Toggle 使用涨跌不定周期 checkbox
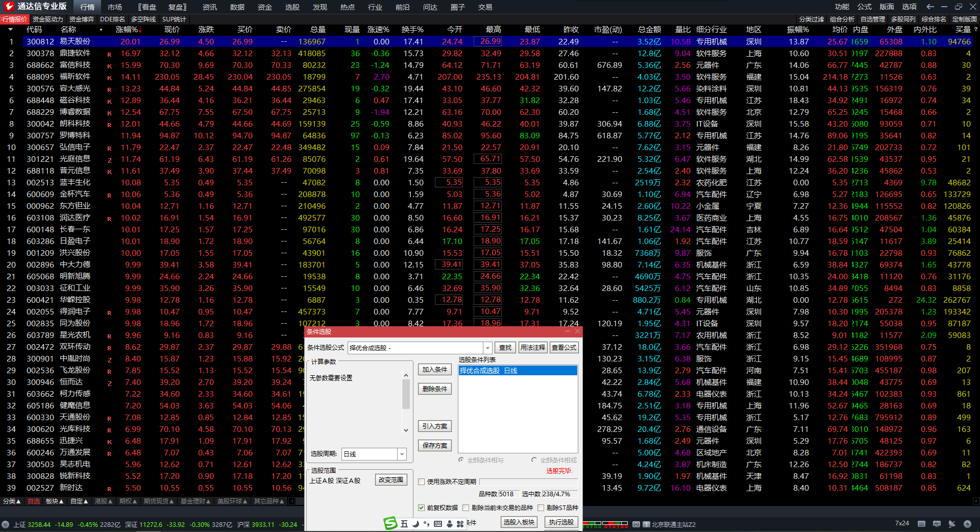 coord(421,481)
